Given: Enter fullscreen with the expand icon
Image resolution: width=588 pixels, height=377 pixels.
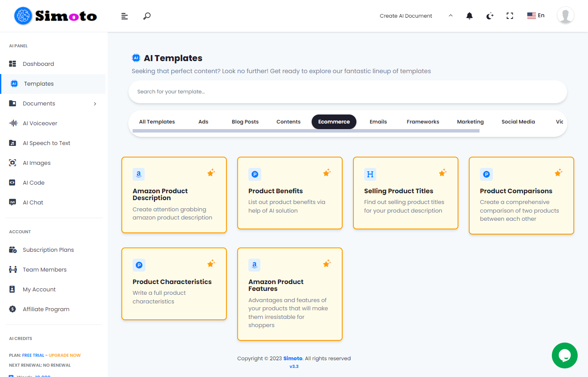Looking at the screenshot, I should [x=510, y=16].
